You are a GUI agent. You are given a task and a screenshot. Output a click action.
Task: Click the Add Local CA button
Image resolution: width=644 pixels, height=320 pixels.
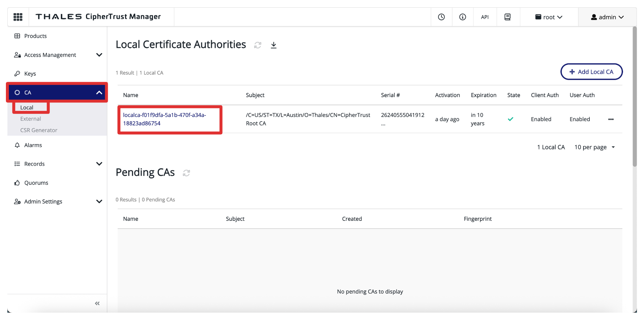pos(591,72)
